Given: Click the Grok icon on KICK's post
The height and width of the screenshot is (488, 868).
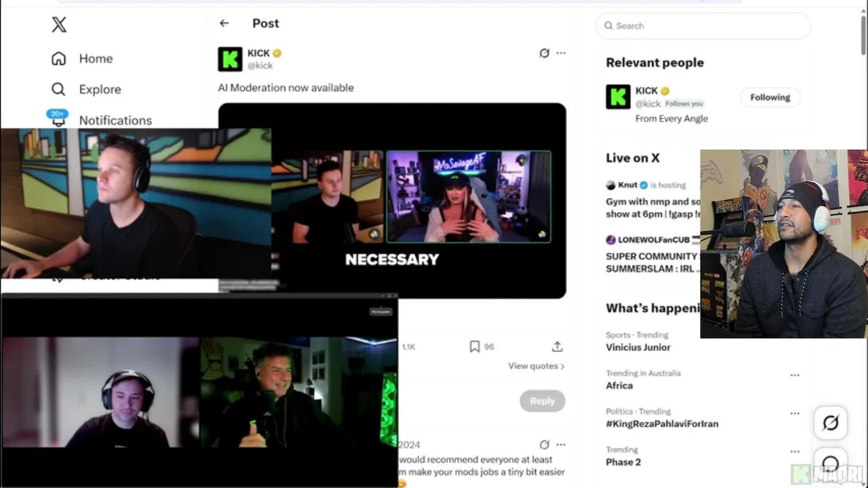Looking at the screenshot, I should pyautogui.click(x=544, y=53).
